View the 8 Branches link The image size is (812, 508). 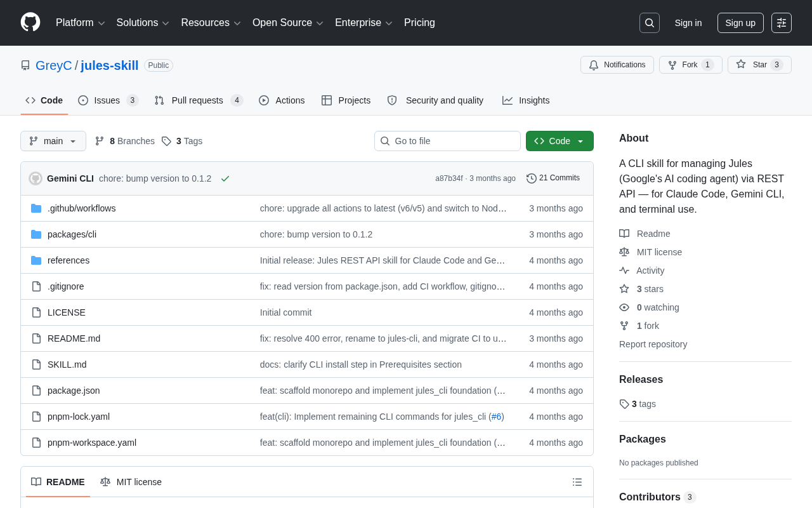[125, 141]
